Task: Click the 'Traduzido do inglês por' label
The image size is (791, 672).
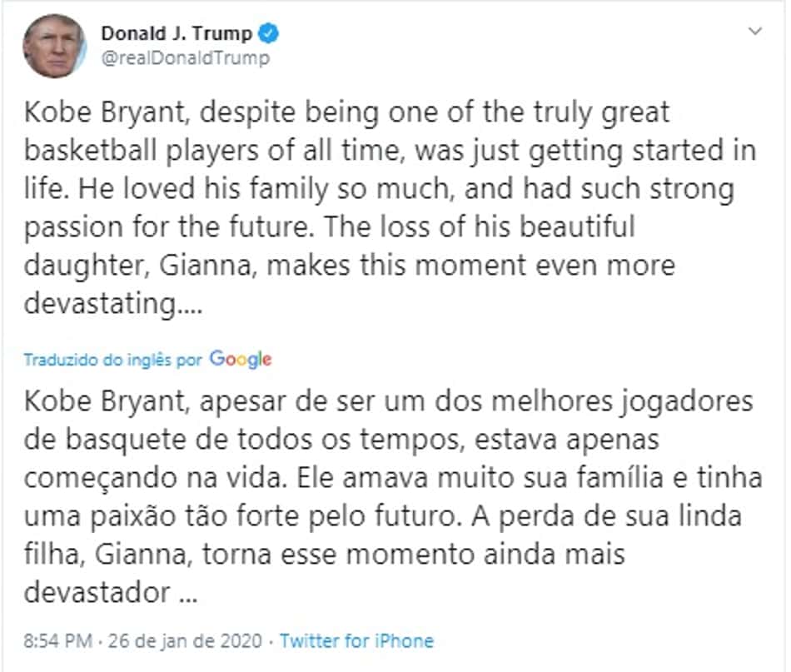Action: (x=113, y=360)
